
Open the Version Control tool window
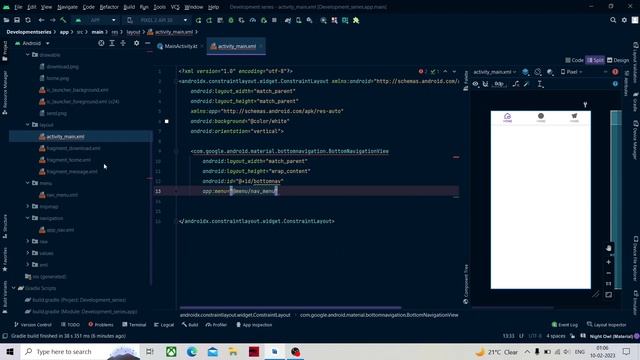point(33,325)
